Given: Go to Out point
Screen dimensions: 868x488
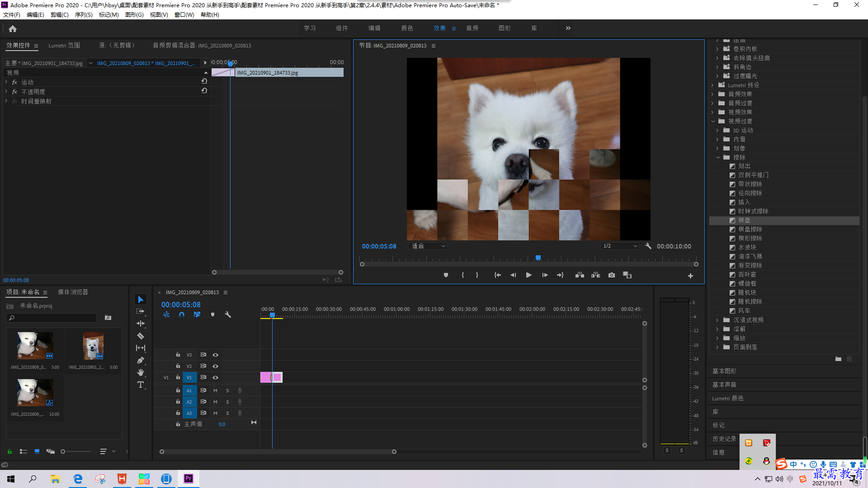Looking at the screenshot, I should [x=561, y=275].
